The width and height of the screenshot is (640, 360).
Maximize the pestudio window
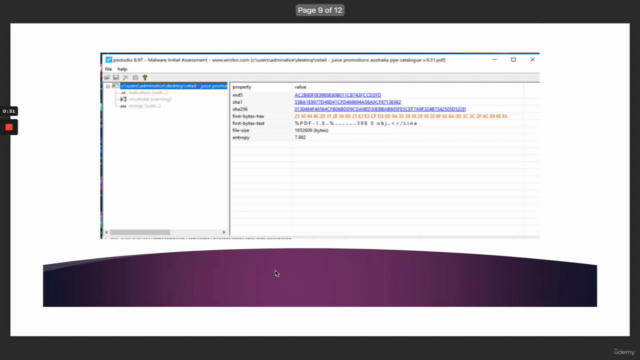coord(513,60)
